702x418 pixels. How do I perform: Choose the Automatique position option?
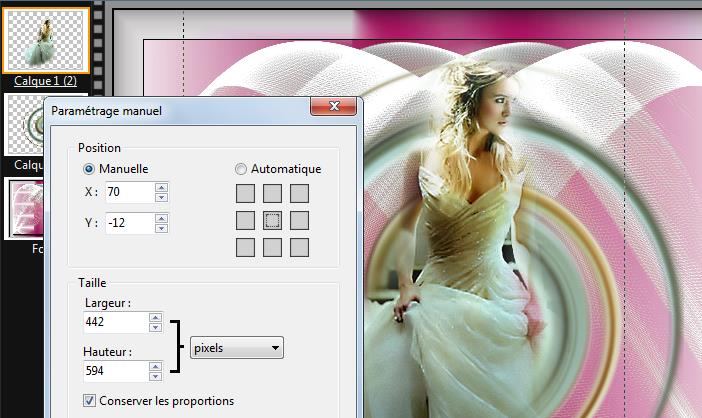coord(241,169)
